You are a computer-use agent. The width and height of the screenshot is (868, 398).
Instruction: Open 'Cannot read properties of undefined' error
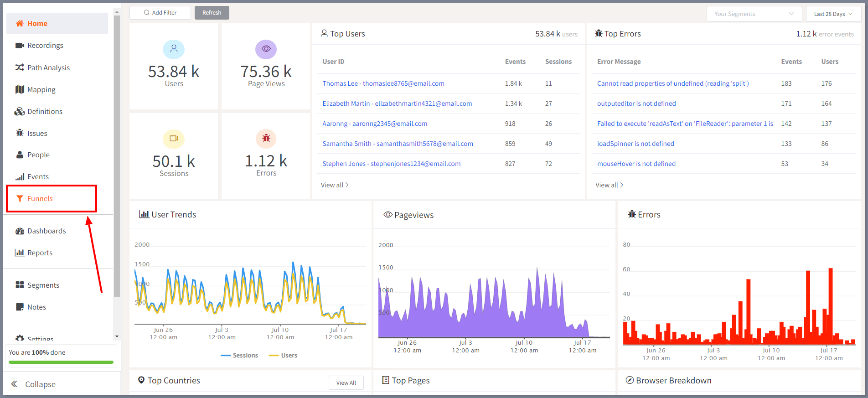(673, 83)
